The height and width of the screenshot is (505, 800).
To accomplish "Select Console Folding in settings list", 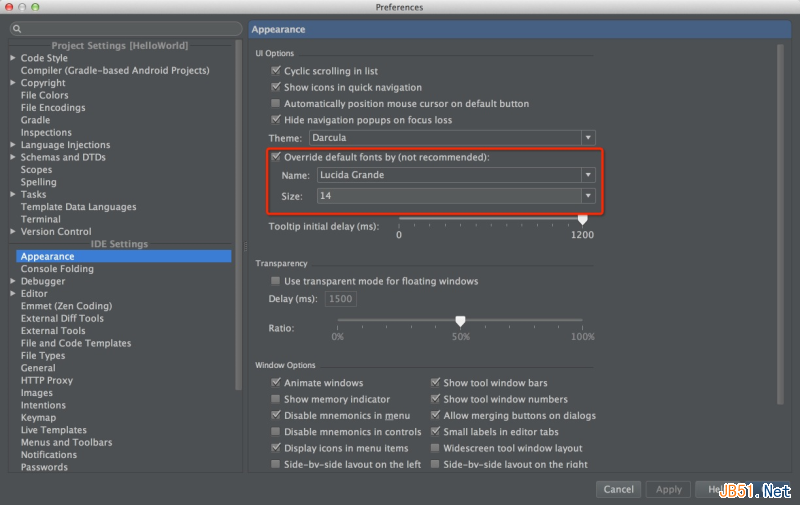I will click(57, 269).
